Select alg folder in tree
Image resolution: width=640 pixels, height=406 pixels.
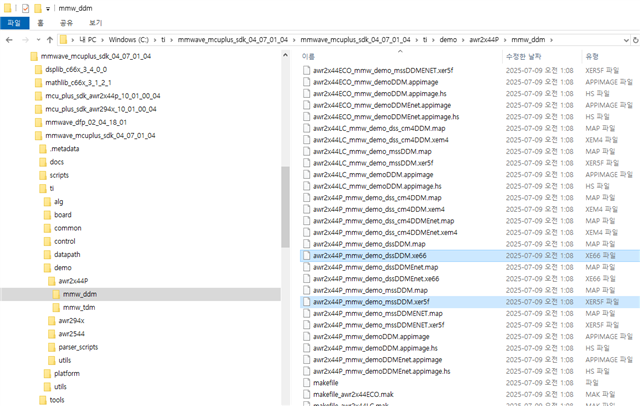click(x=58, y=202)
